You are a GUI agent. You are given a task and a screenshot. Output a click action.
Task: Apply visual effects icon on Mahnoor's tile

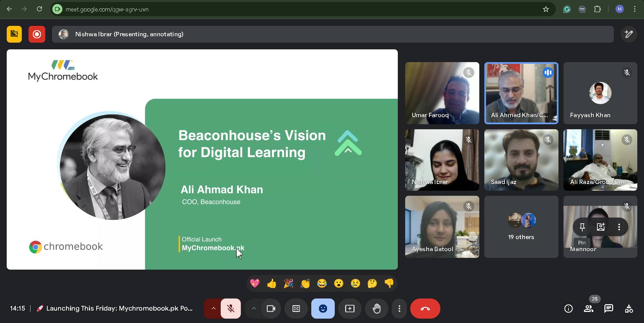pos(601,227)
